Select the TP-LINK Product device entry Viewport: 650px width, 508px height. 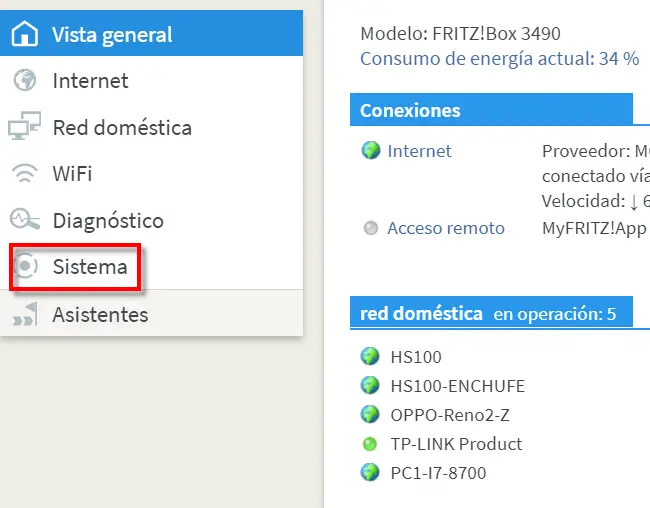pos(455,443)
